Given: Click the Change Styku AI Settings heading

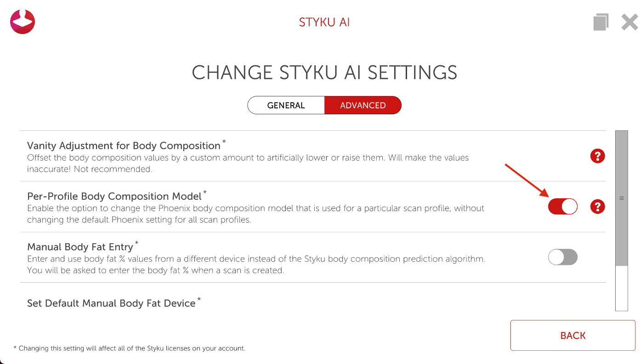Looking at the screenshot, I should 324,73.
